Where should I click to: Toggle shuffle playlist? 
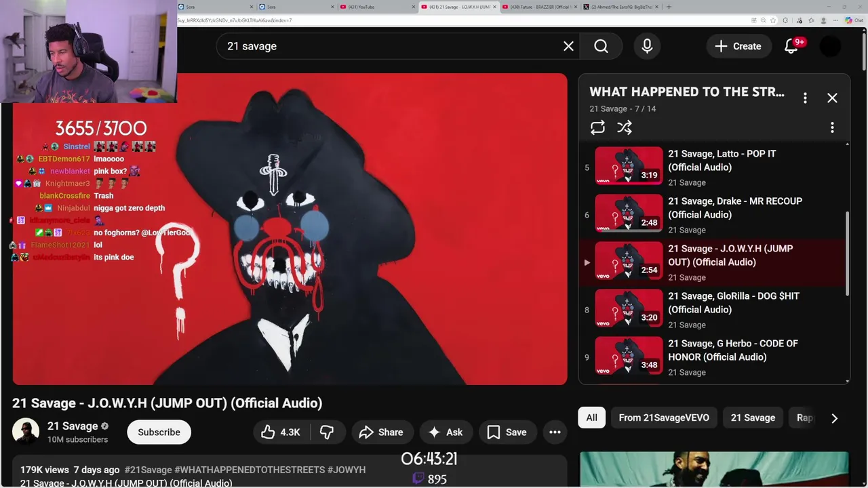pos(625,127)
